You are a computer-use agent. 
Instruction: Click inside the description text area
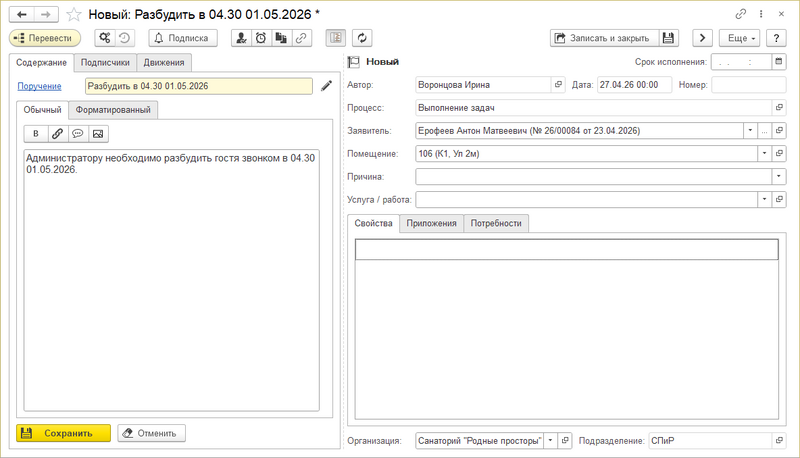tap(171, 281)
